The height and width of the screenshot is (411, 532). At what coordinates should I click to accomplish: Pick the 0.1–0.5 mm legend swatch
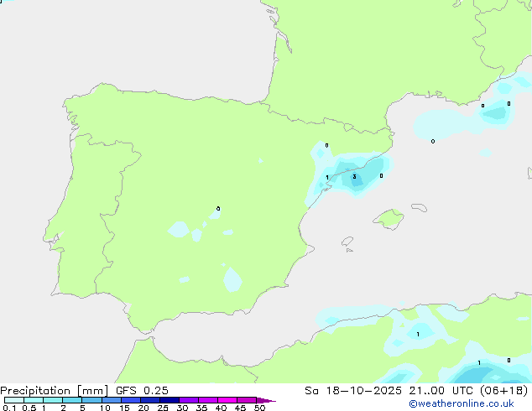click(14, 400)
